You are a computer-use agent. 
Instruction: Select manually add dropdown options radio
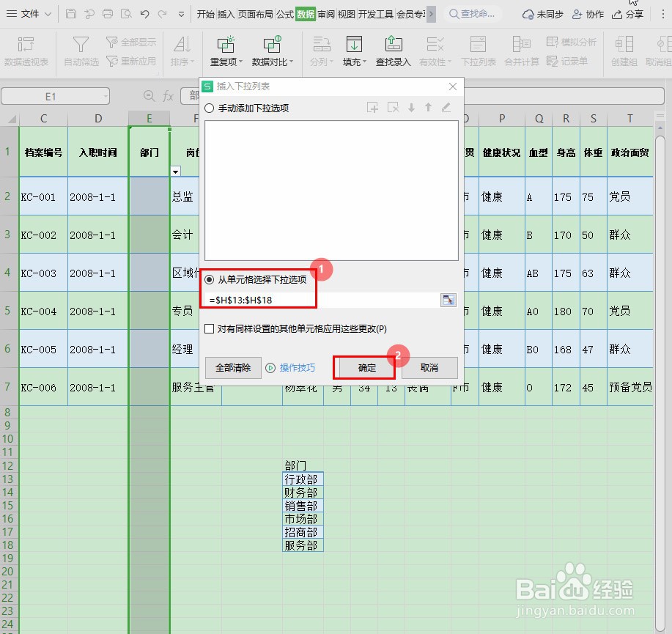[209, 108]
